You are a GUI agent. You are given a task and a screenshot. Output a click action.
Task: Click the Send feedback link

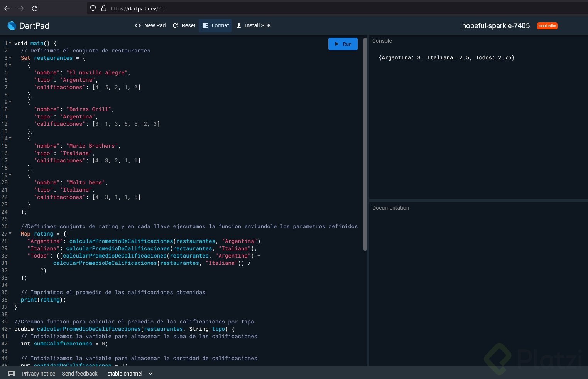(x=79, y=374)
